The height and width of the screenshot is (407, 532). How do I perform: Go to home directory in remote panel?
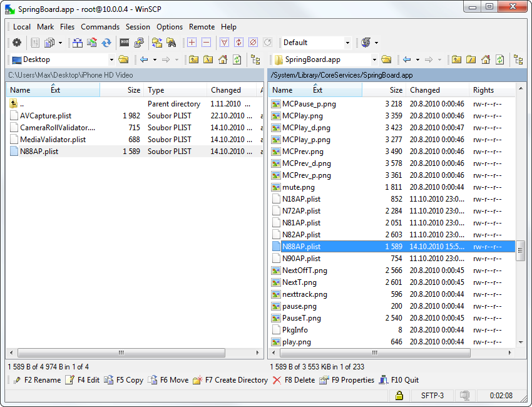click(x=486, y=59)
